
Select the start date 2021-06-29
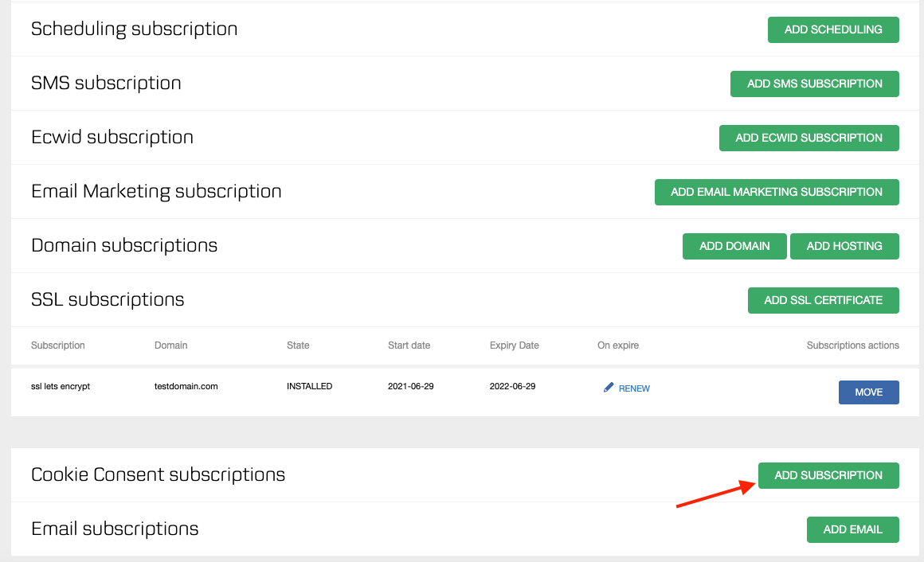(x=411, y=386)
